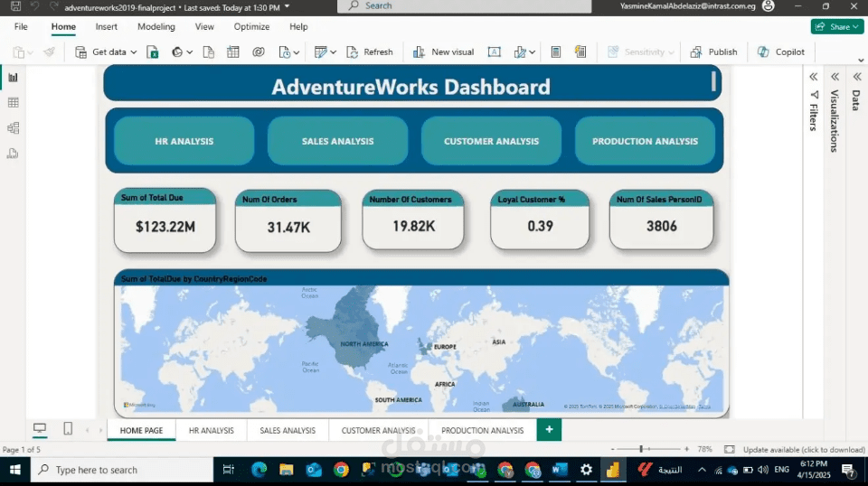
Task: Switch to Table view in sidebar
Action: click(14, 103)
